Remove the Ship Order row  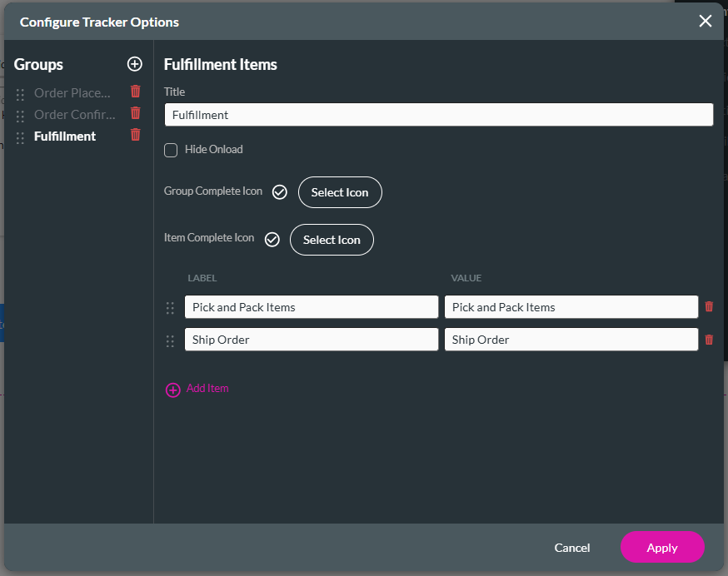[709, 339]
